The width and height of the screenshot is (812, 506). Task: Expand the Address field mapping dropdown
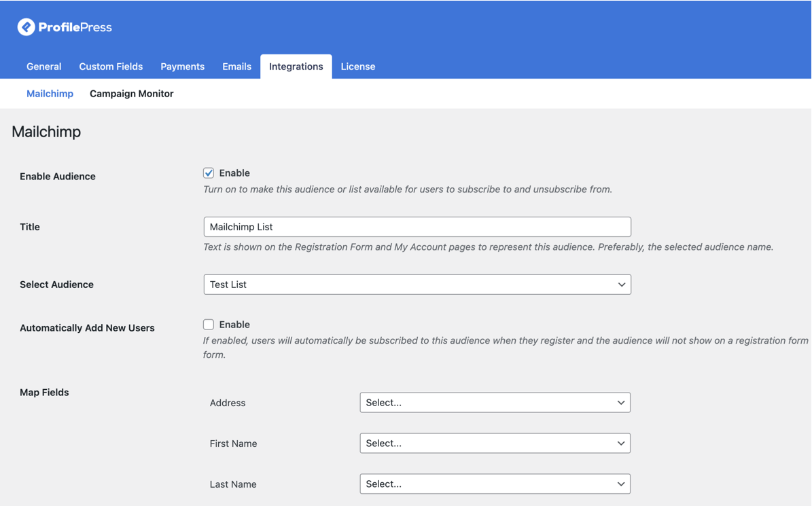pyautogui.click(x=495, y=402)
